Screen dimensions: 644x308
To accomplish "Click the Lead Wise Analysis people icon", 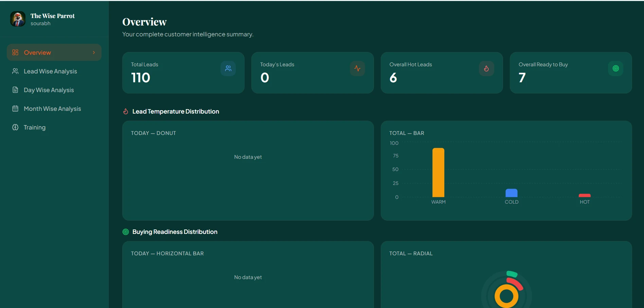I will (15, 71).
